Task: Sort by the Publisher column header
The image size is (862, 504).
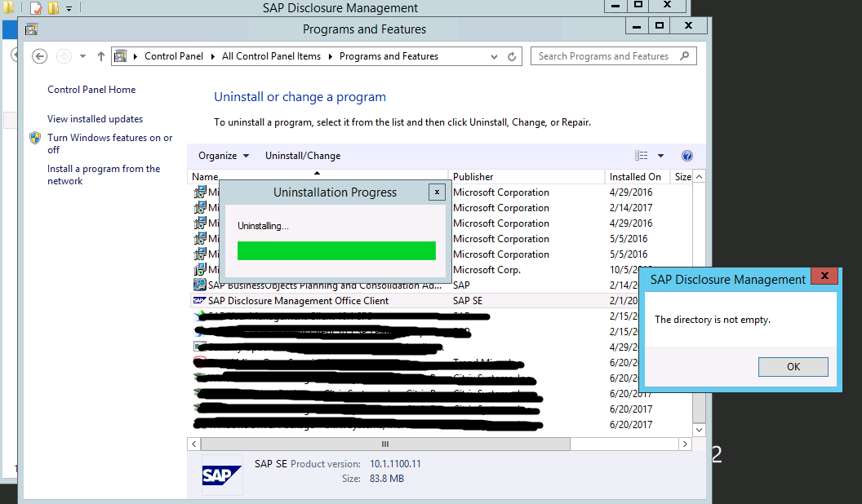Action: tap(527, 177)
